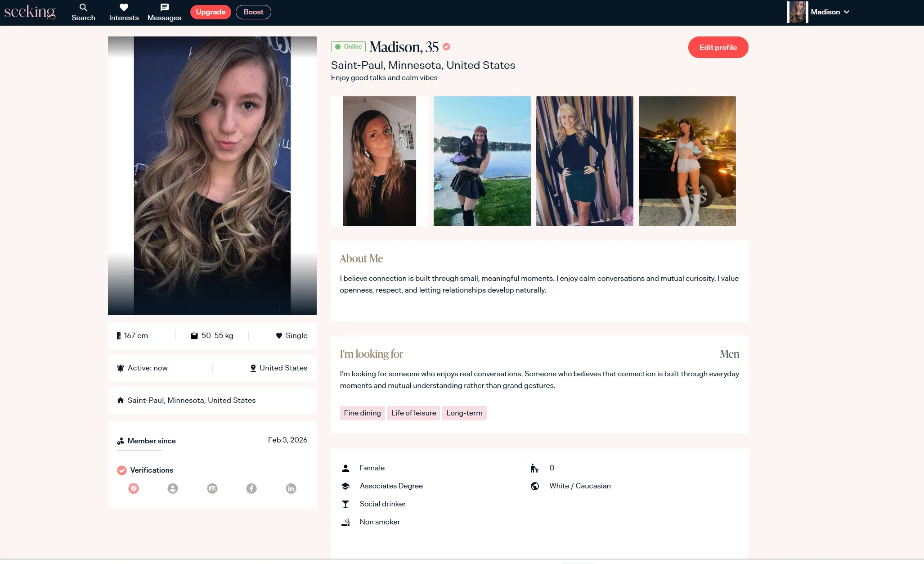This screenshot has width=924, height=564.
Task: Click the chevron next to Madison
Action: pyautogui.click(x=847, y=12)
